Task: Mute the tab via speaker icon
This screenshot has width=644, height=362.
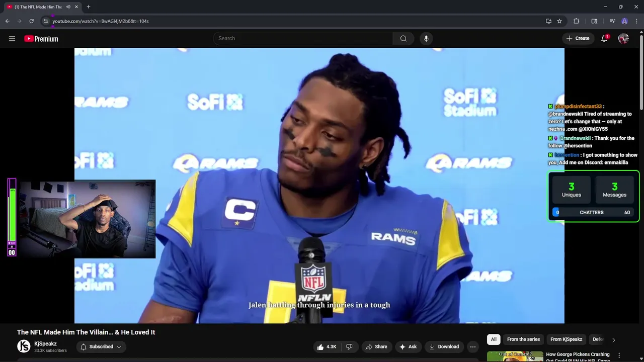Action: click(x=68, y=7)
